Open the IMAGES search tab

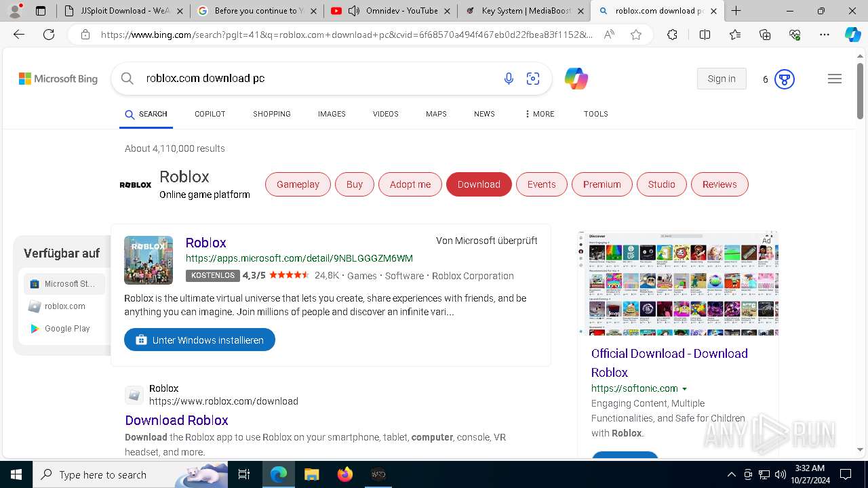pos(332,114)
